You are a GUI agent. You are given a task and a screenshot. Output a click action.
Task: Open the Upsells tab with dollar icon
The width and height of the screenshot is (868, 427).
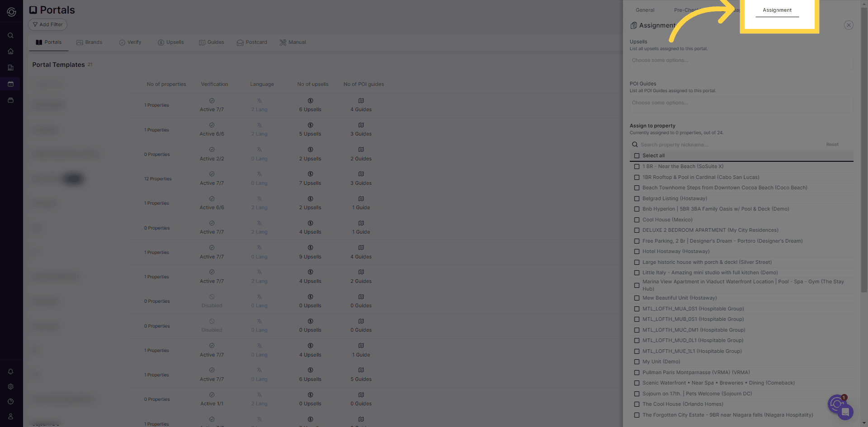click(x=171, y=42)
